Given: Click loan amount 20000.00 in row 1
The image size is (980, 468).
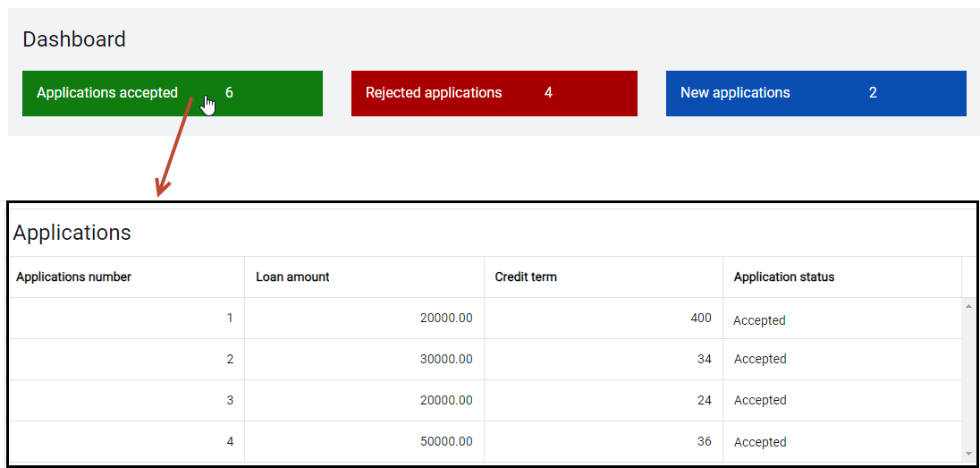Looking at the screenshot, I should [365, 319].
